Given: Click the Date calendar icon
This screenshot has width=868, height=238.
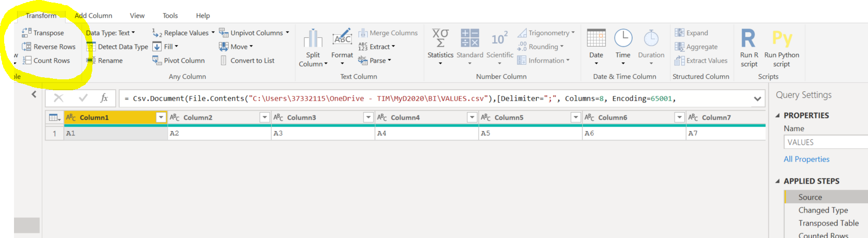Looking at the screenshot, I should tap(596, 38).
